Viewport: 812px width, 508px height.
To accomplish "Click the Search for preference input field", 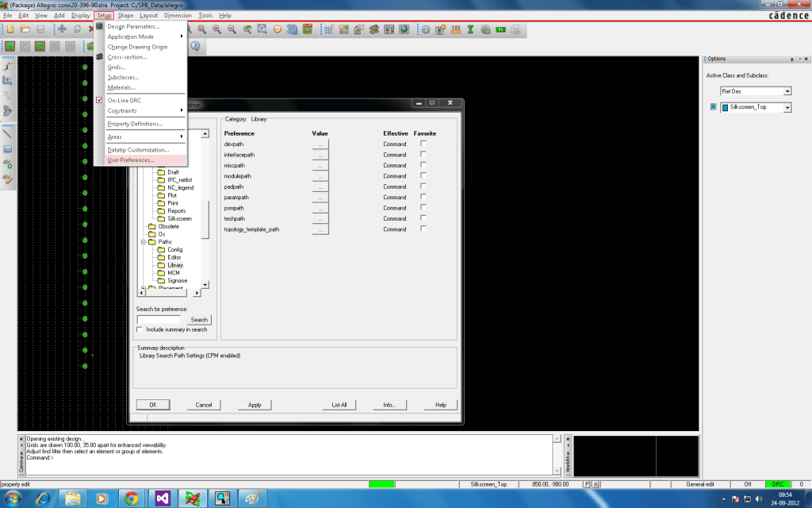I will 159,319.
